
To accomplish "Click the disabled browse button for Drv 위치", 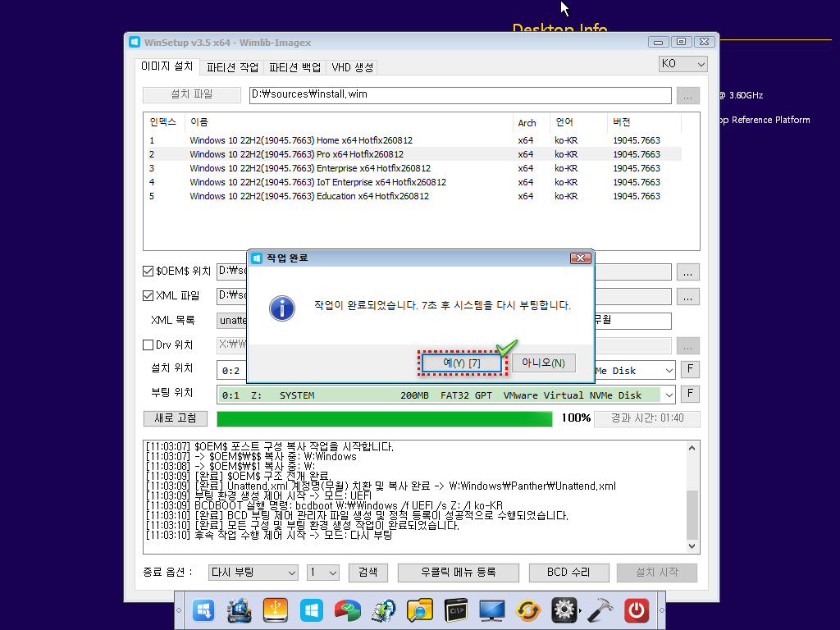I will point(688,346).
